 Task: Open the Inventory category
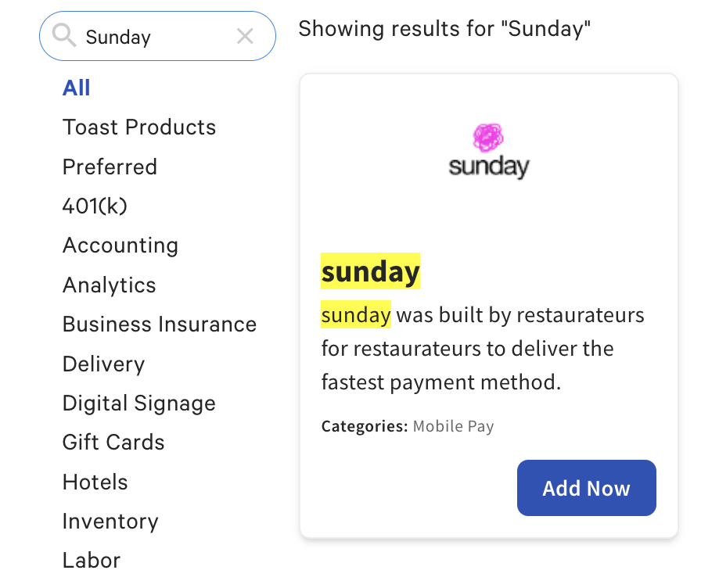click(110, 522)
